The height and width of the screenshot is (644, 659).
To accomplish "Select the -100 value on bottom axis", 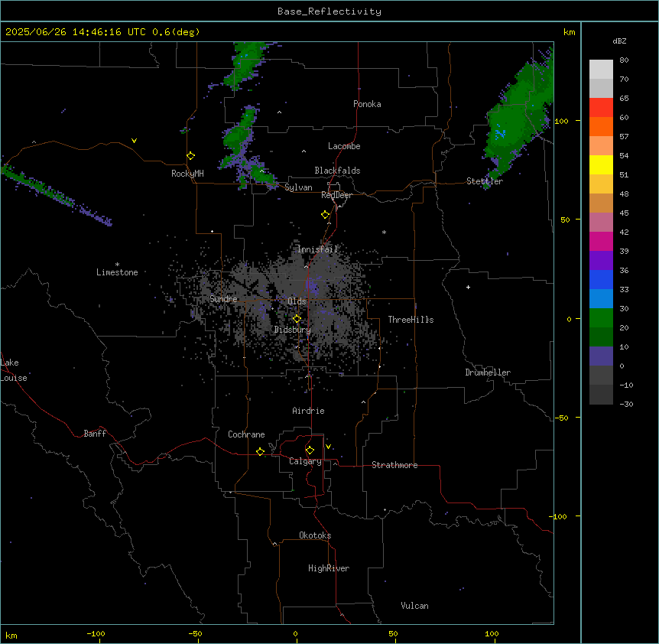I will [96, 633].
